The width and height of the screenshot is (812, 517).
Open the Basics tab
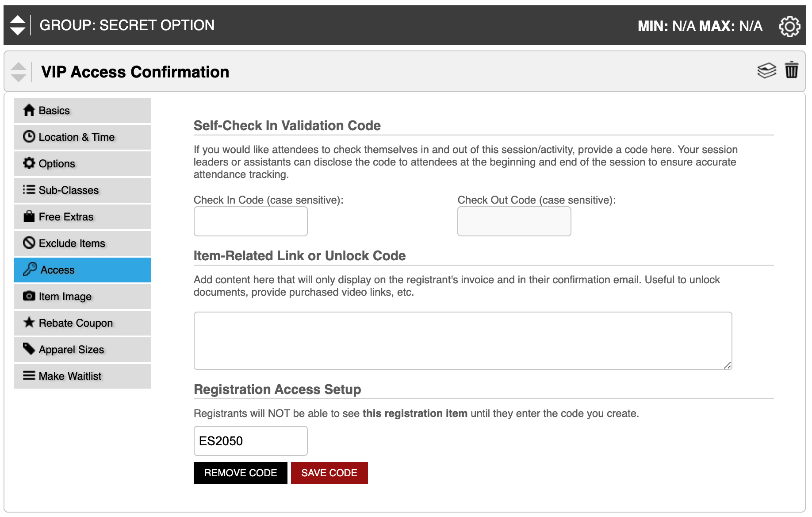[x=83, y=111]
